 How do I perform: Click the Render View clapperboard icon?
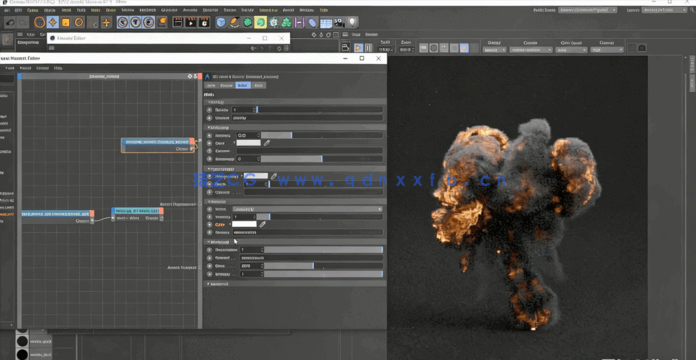point(178,22)
